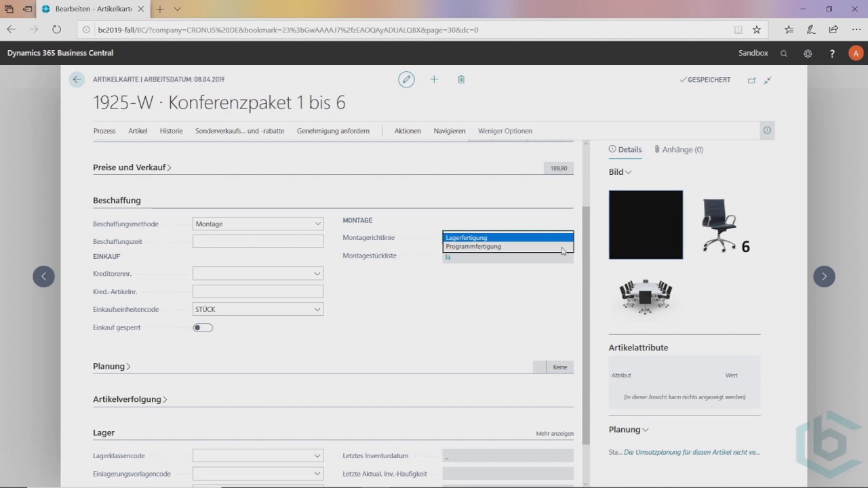Image resolution: width=868 pixels, height=488 pixels.
Task: Open new browser tab
Action: pos(160,9)
